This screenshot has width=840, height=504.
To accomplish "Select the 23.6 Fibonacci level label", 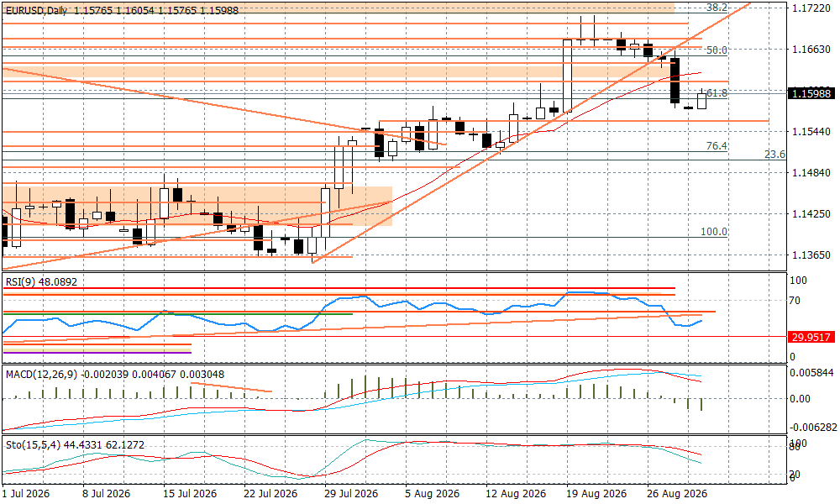I will click(x=774, y=155).
